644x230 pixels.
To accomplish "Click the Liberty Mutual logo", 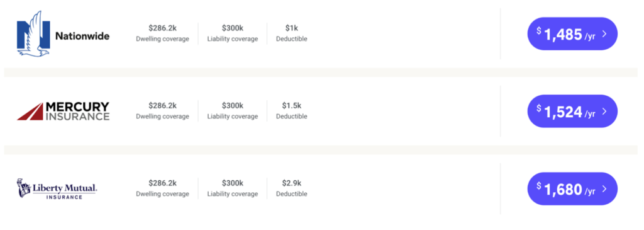I will 57,188.
